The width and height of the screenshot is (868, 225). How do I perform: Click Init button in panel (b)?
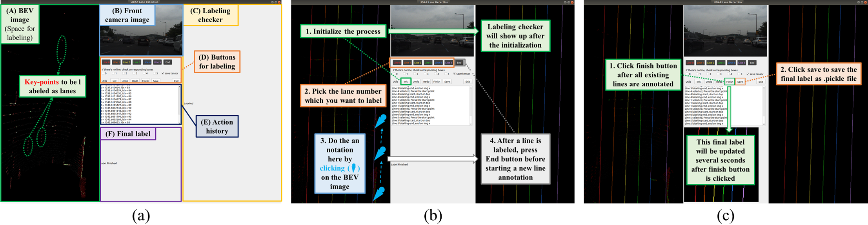click(406, 82)
